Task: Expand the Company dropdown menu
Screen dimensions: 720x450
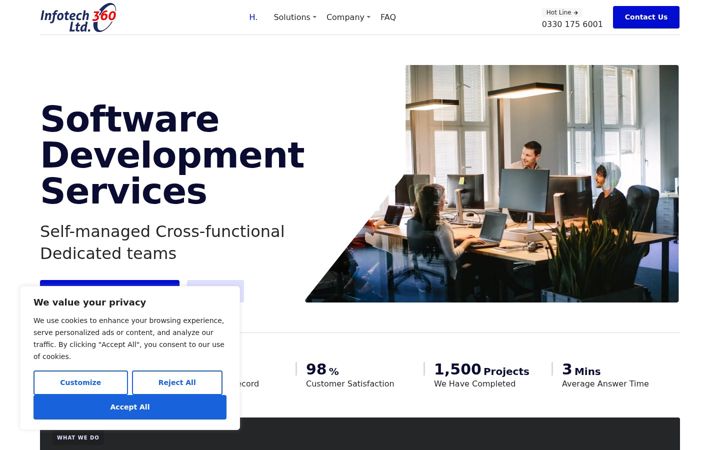Action: 348,17
